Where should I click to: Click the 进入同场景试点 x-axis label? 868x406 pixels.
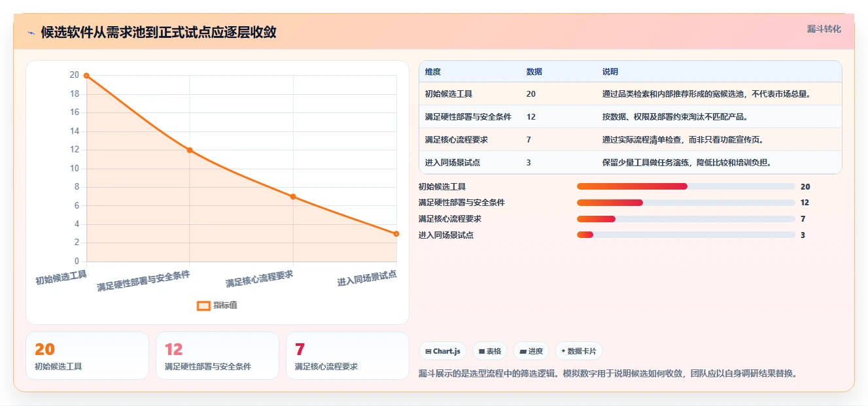click(367, 278)
